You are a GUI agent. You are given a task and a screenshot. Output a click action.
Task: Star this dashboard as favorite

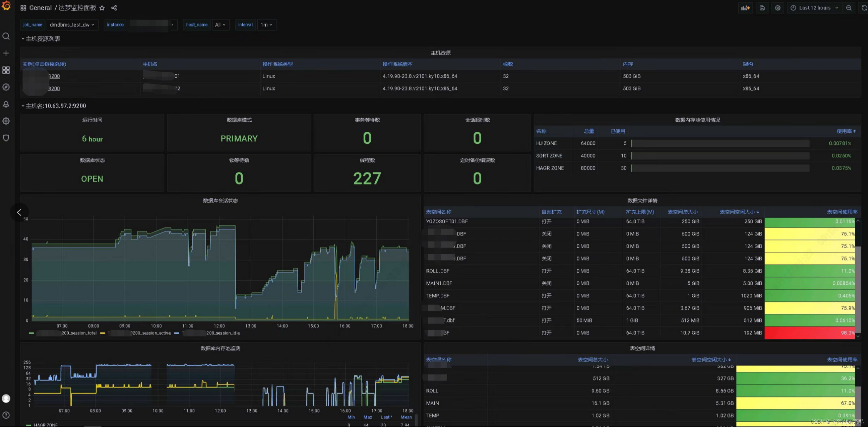click(x=102, y=8)
